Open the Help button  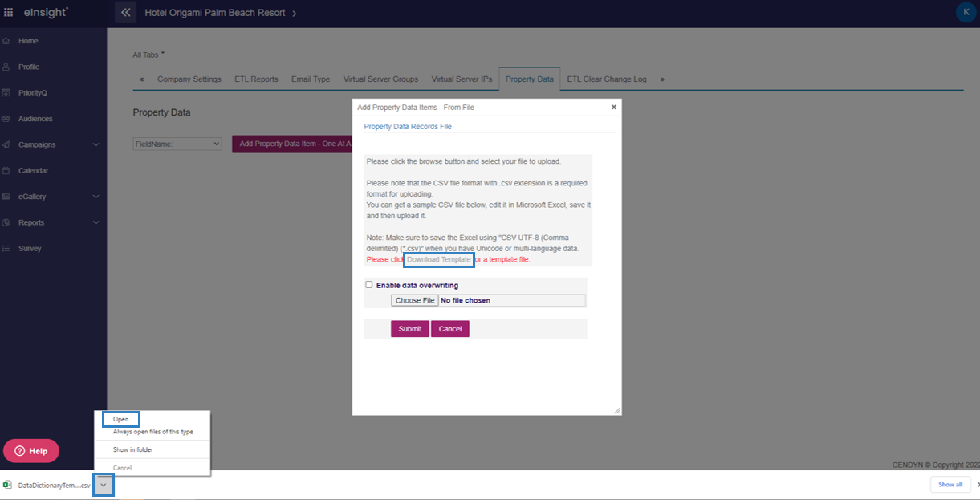pyautogui.click(x=31, y=451)
